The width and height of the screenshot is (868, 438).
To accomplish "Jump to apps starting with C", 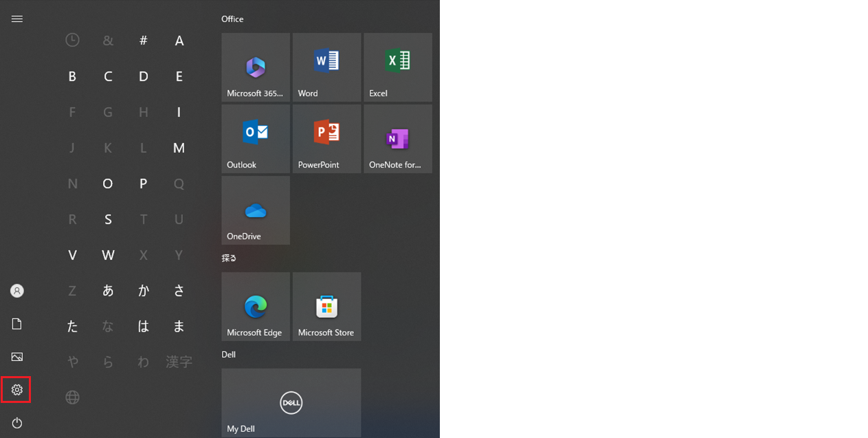I will click(x=108, y=76).
